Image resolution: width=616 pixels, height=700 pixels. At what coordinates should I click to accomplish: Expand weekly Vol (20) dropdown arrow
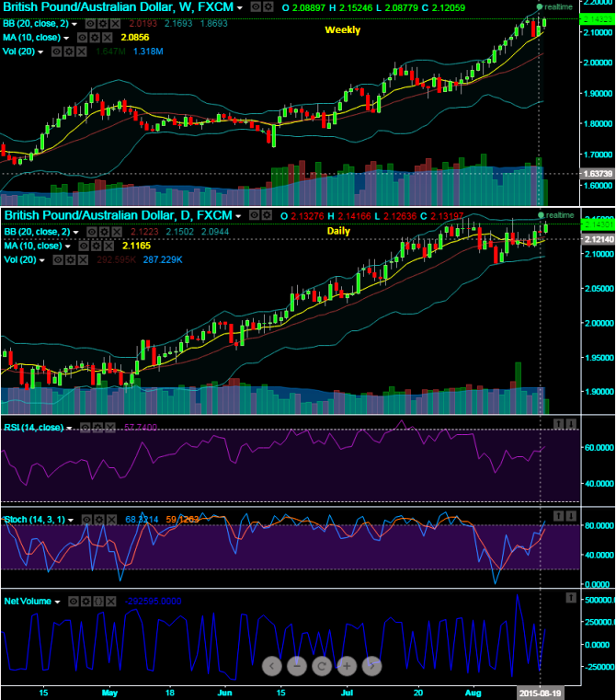(40, 52)
